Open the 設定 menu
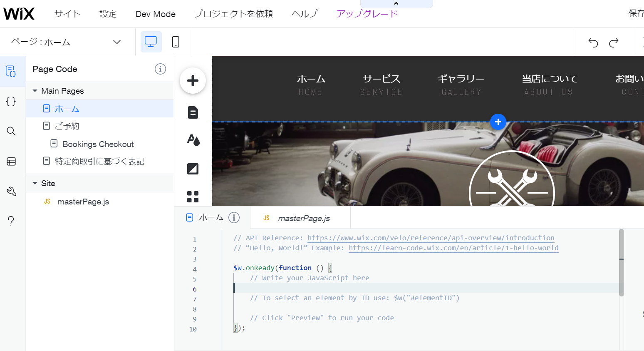Screen dimensions: 644x351 108,14
